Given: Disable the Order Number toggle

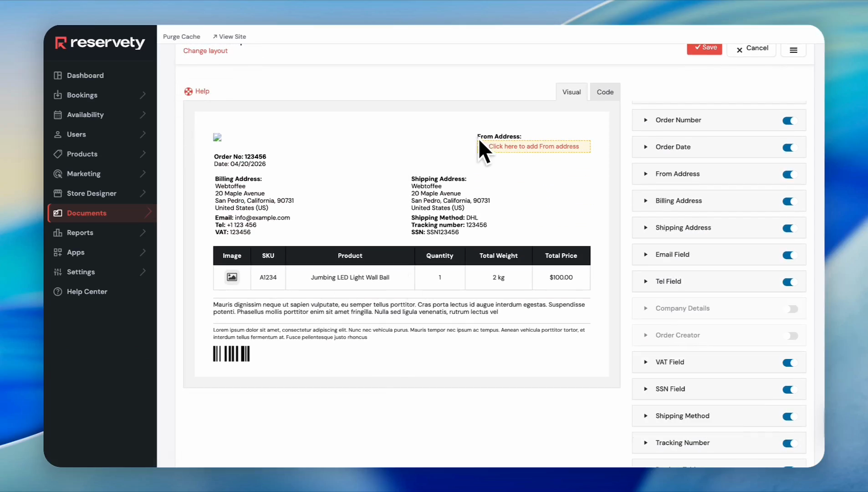Looking at the screenshot, I should [788, 121].
